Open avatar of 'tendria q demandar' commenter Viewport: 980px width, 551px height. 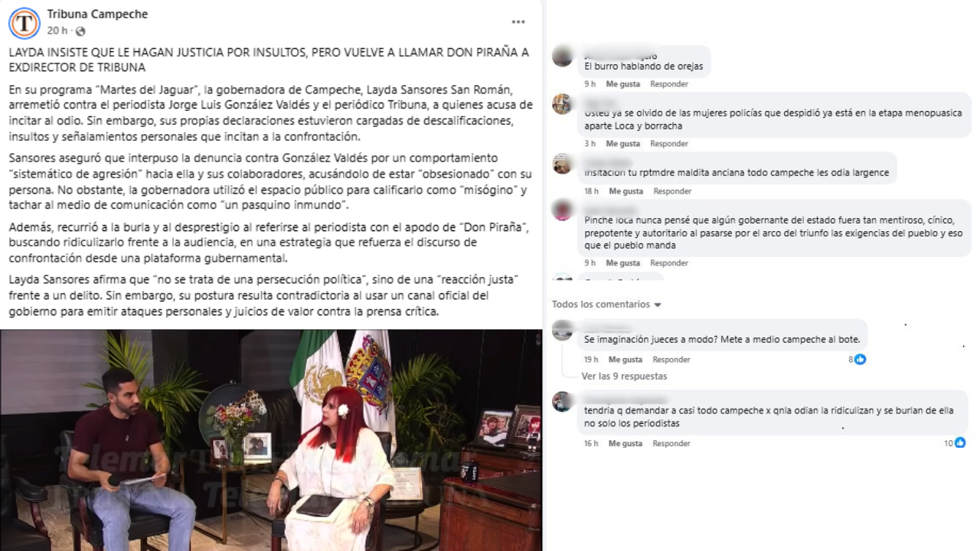point(562,402)
